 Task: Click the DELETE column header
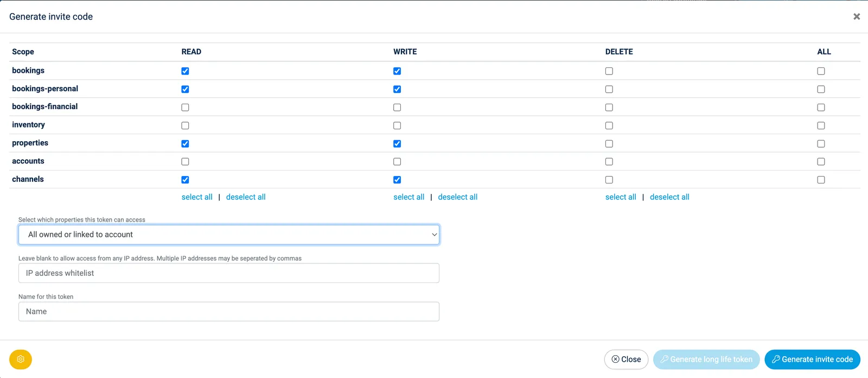[x=619, y=52]
